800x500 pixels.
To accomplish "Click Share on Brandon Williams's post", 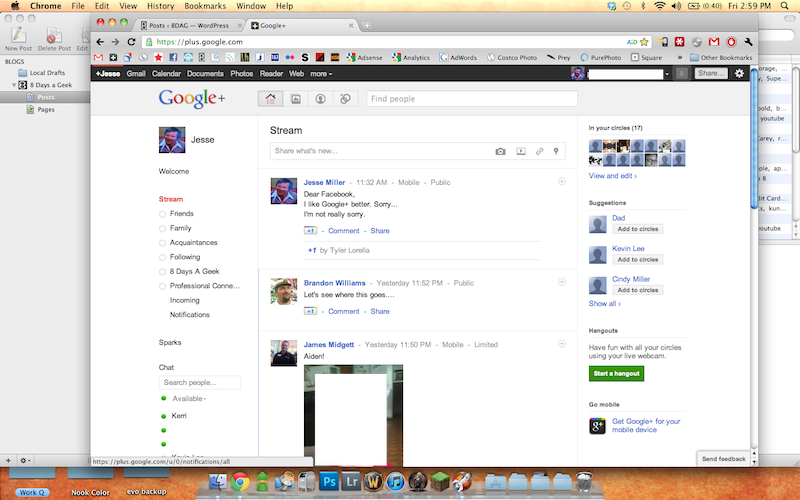I will pyautogui.click(x=380, y=311).
